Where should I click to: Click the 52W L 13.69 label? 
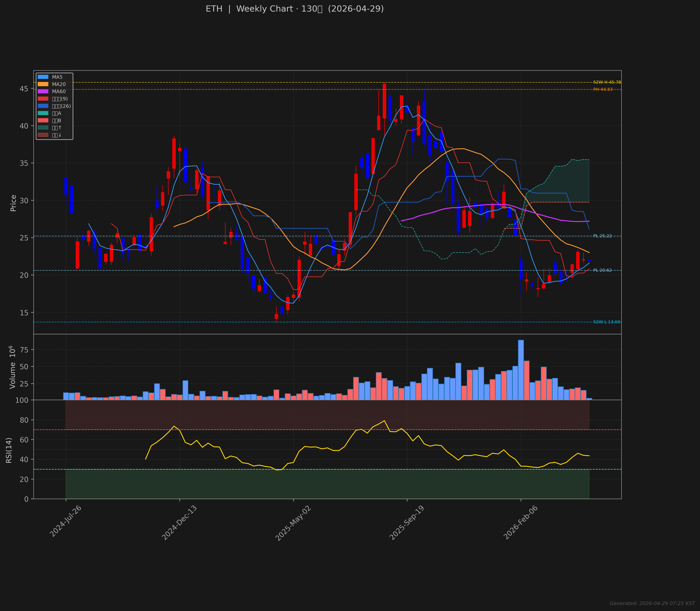pyautogui.click(x=607, y=322)
